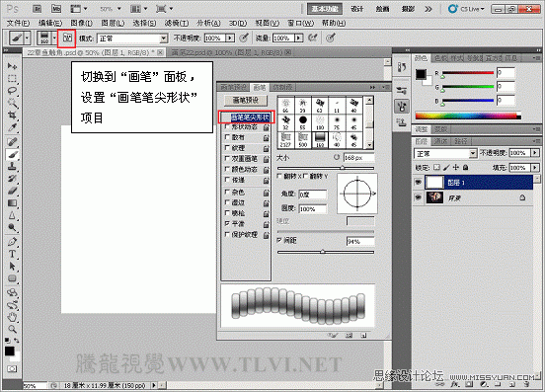Screen dimensions: 545x392
Task: Select the Eraser tool
Action: coord(12,191)
